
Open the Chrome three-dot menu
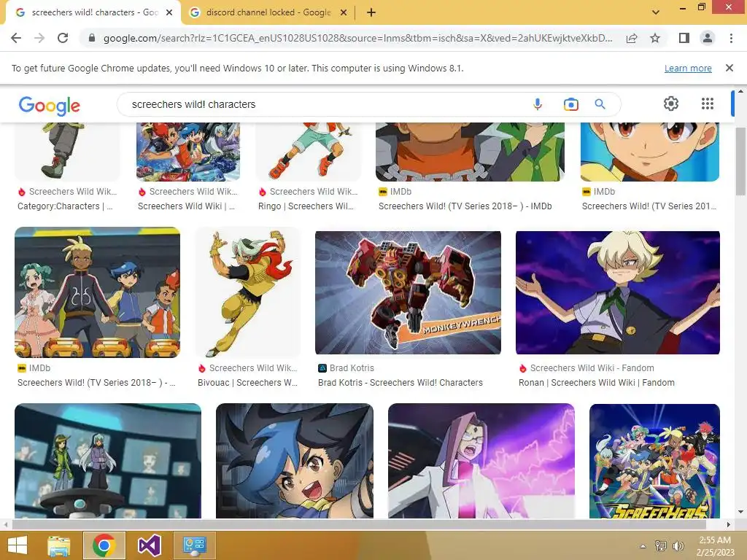coord(731,38)
